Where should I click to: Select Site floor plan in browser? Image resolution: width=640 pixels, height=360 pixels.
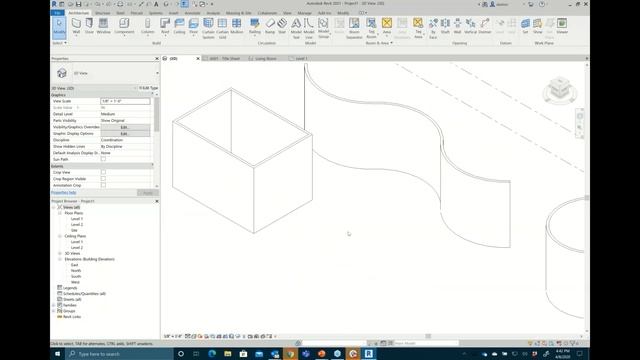[74, 230]
